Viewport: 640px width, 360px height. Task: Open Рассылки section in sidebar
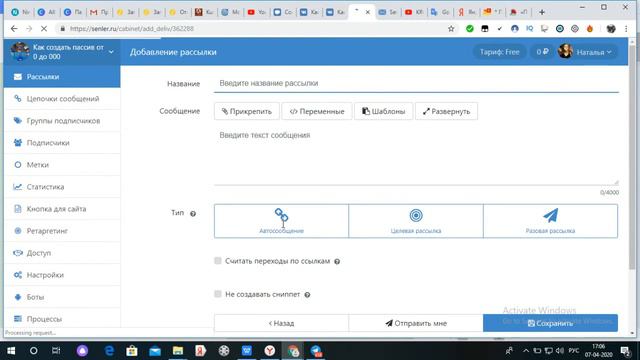(62, 77)
